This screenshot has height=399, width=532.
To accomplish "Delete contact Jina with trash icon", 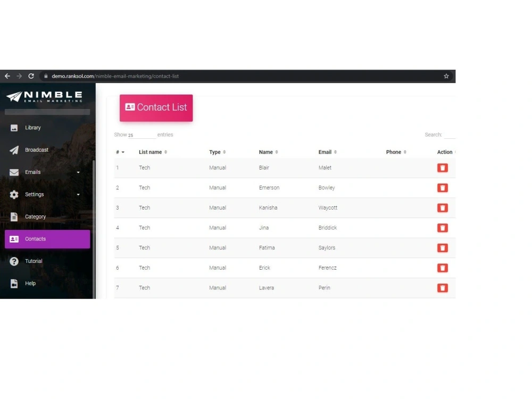I will [x=443, y=228].
